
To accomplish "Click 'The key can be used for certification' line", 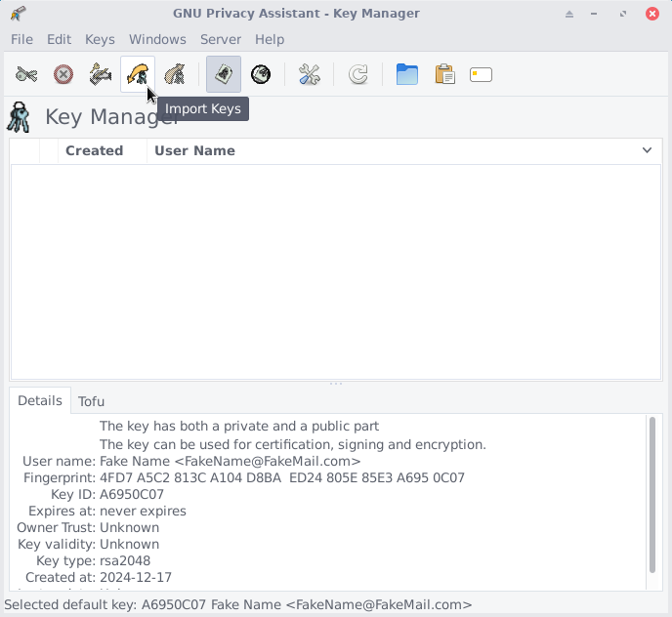I will point(293,445).
